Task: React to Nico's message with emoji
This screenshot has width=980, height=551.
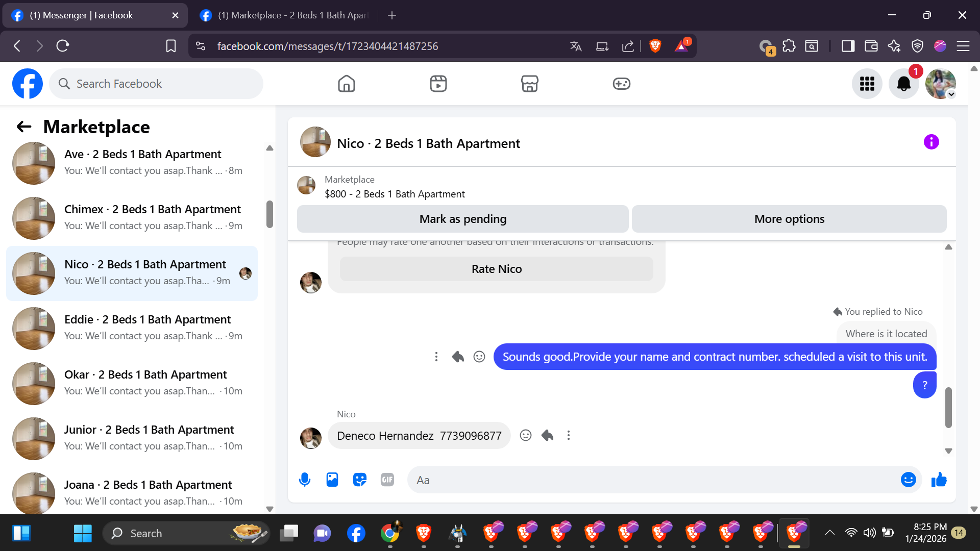Action: [526, 435]
